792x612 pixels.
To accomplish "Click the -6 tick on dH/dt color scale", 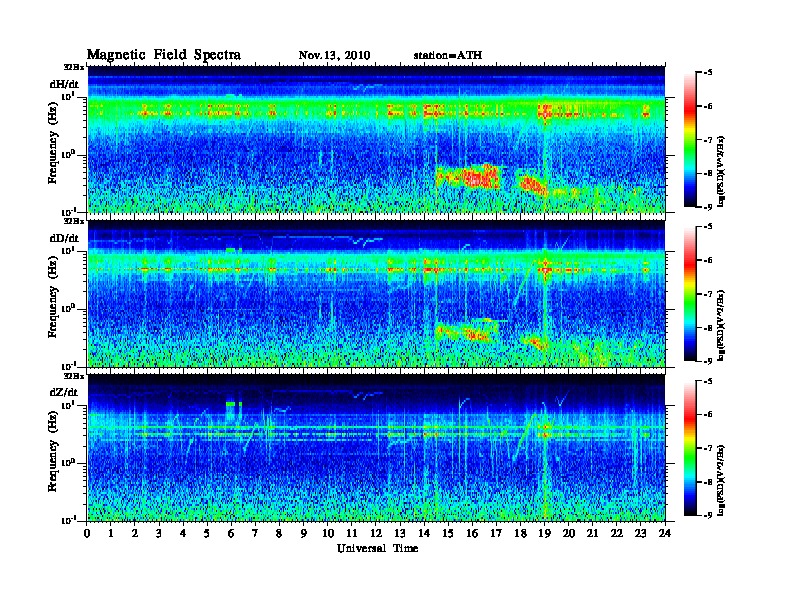I will tap(708, 106).
